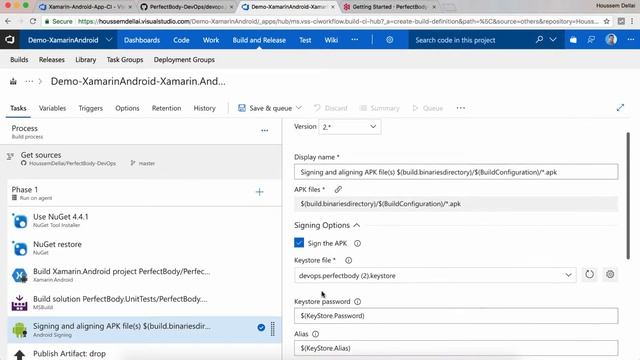Add a task to Phase 1 with plus
Screen dimensions: 640x360
pos(260,192)
